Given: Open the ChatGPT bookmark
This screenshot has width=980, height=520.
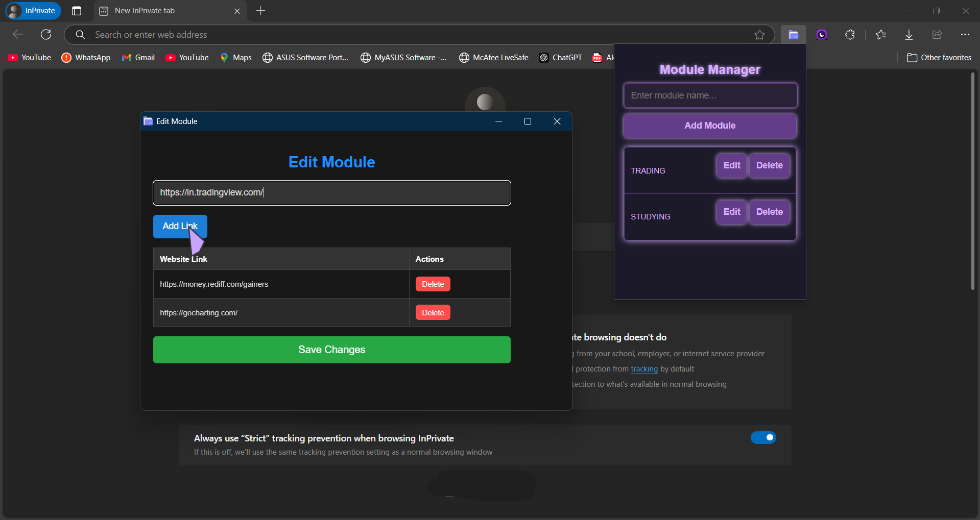Looking at the screenshot, I should tap(560, 58).
